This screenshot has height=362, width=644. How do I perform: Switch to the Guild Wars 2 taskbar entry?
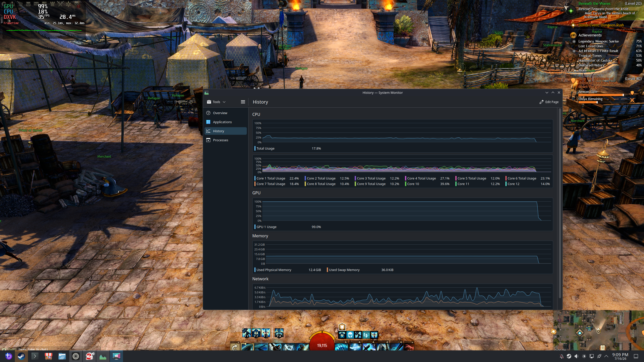pyautogui.click(x=89, y=356)
